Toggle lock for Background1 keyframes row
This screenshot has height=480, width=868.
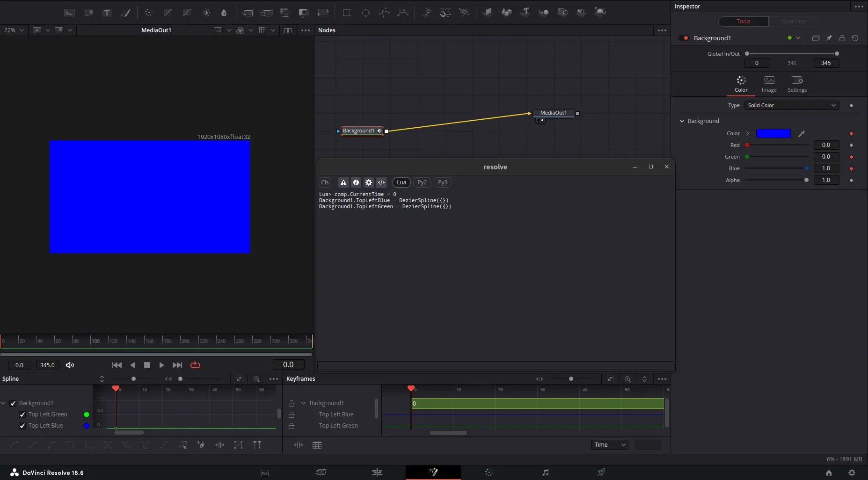tap(292, 403)
